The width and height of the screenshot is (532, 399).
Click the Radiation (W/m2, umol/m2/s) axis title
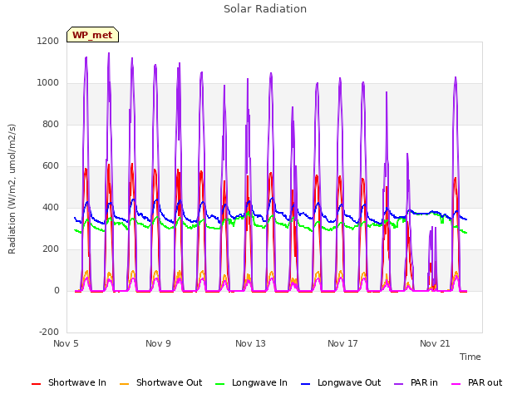[x=12, y=189]
